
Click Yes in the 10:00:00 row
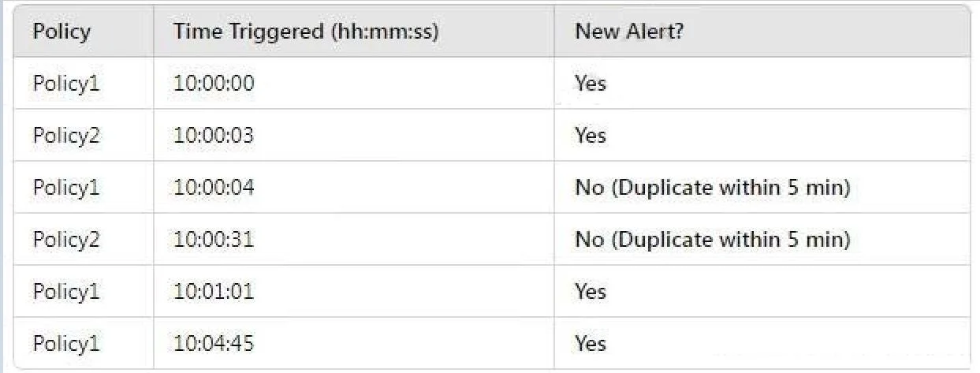coord(591,83)
